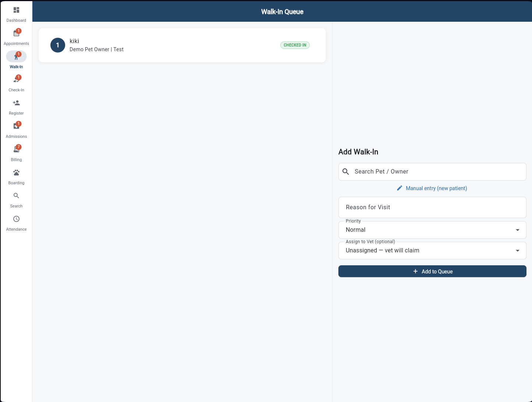
Task: Open the Dashboard sidebar icon
Action: pos(16,10)
